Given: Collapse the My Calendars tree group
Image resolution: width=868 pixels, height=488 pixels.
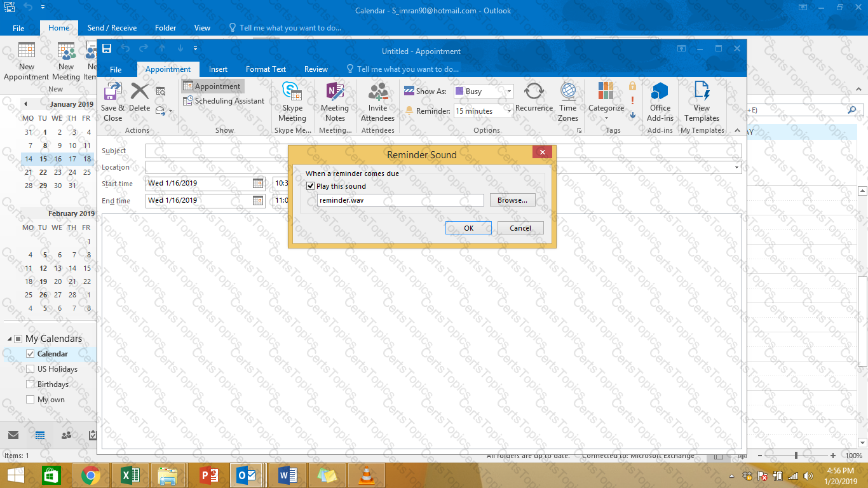Looking at the screenshot, I should (x=8, y=339).
